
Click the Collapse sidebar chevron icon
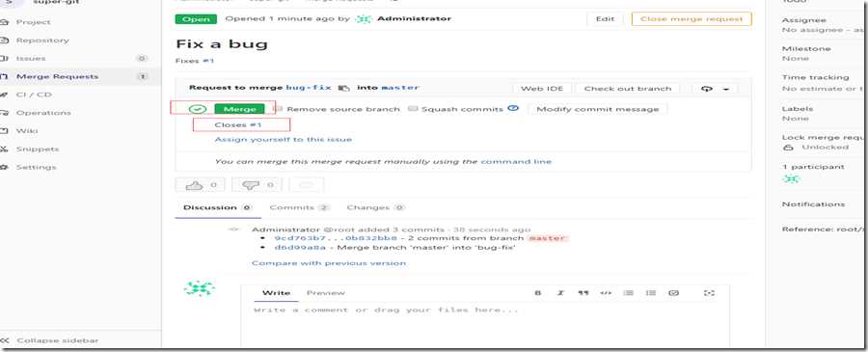(x=5, y=340)
